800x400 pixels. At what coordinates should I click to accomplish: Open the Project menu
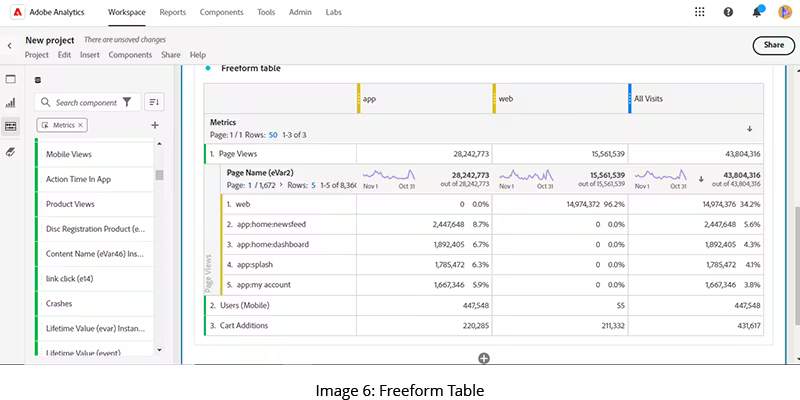pos(37,55)
